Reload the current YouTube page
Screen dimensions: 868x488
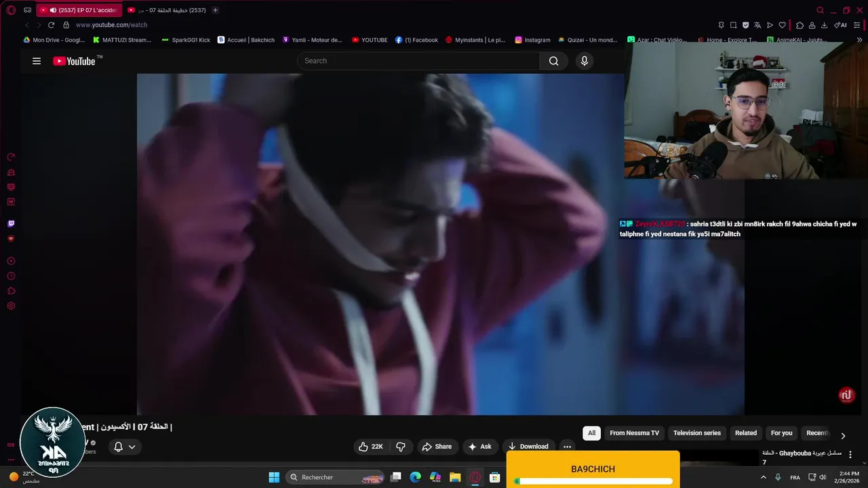pyautogui.click(x=51, y=25)
